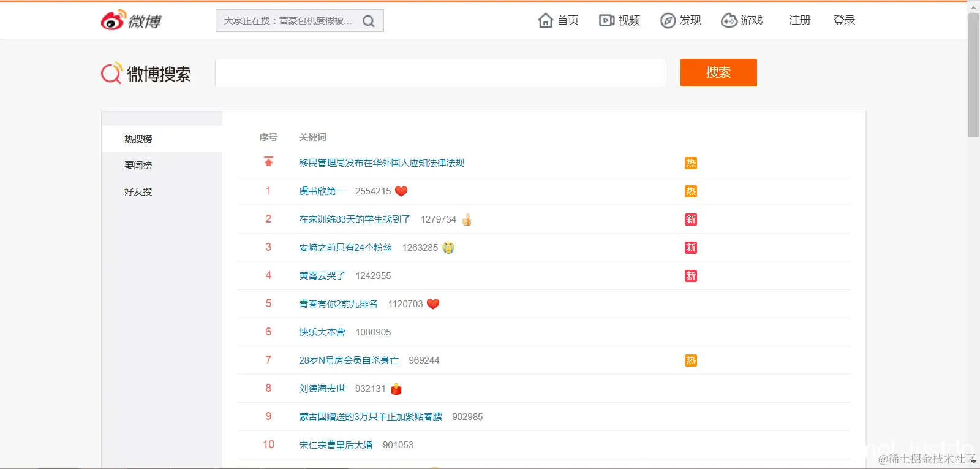Click the count 901053
The height and width of the screenshot is (469, 980).
398,445
